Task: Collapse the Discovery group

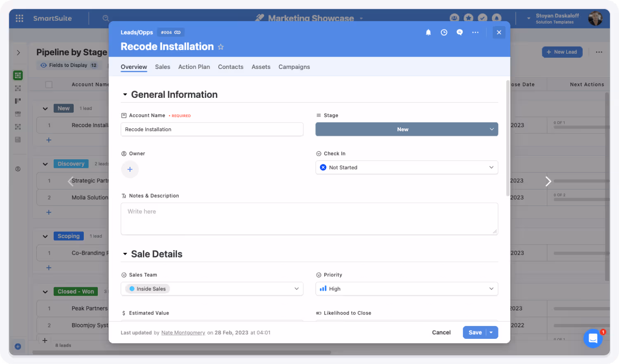Action: [45, 164]
